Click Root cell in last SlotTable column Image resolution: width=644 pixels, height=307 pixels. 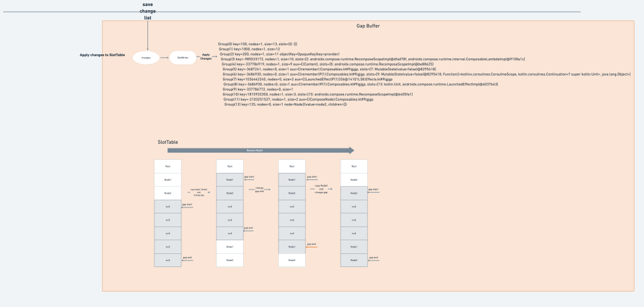coord(354,166)
